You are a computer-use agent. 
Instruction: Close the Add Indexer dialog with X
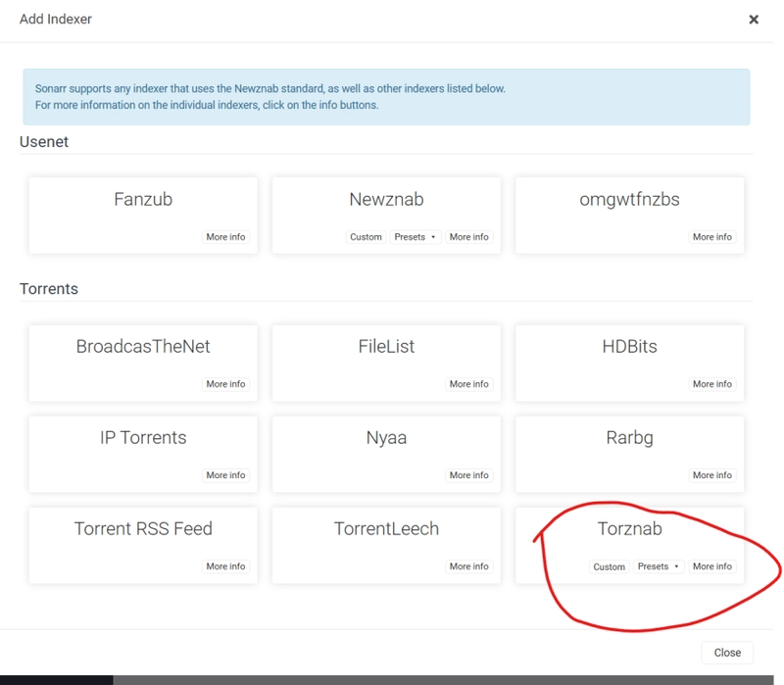pyautogui.click(x=754, y=20)
